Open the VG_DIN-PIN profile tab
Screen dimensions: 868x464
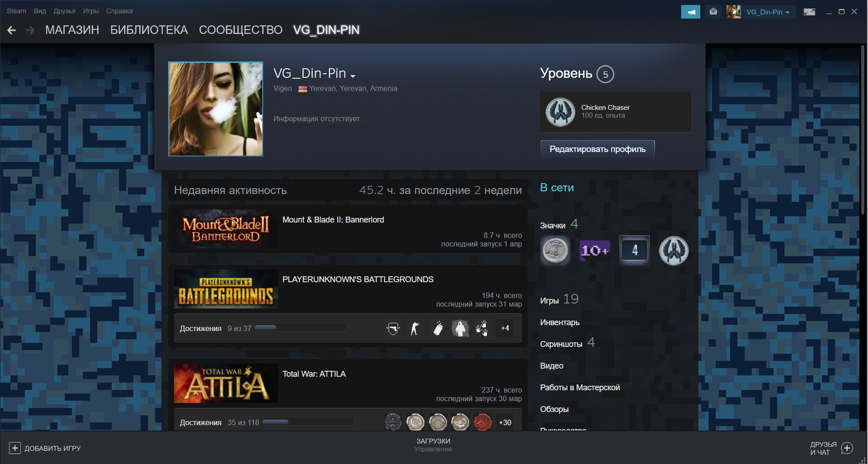coord(326,30)
